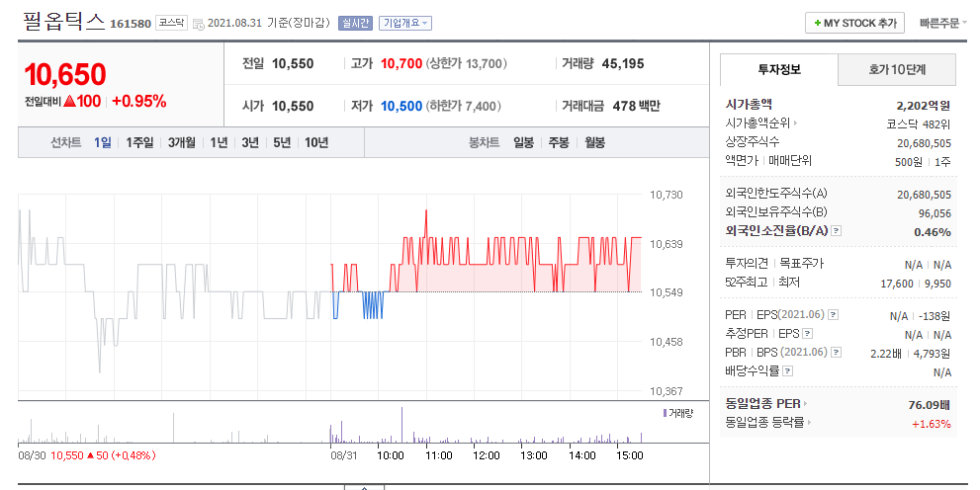Viewport: 980px width, 490px height.
Task: Open the 시가총액순위 link
Action: point(757,123)
